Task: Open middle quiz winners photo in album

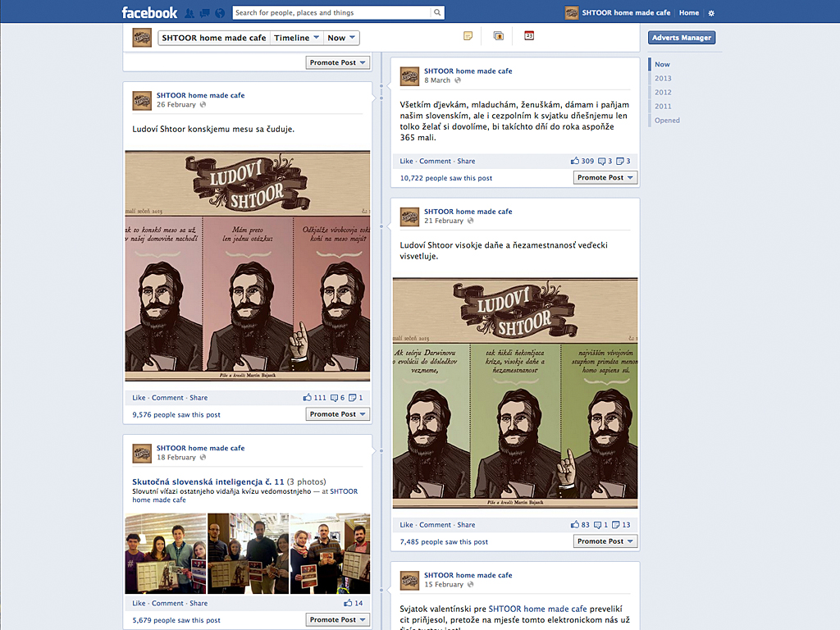Action: 248,554
